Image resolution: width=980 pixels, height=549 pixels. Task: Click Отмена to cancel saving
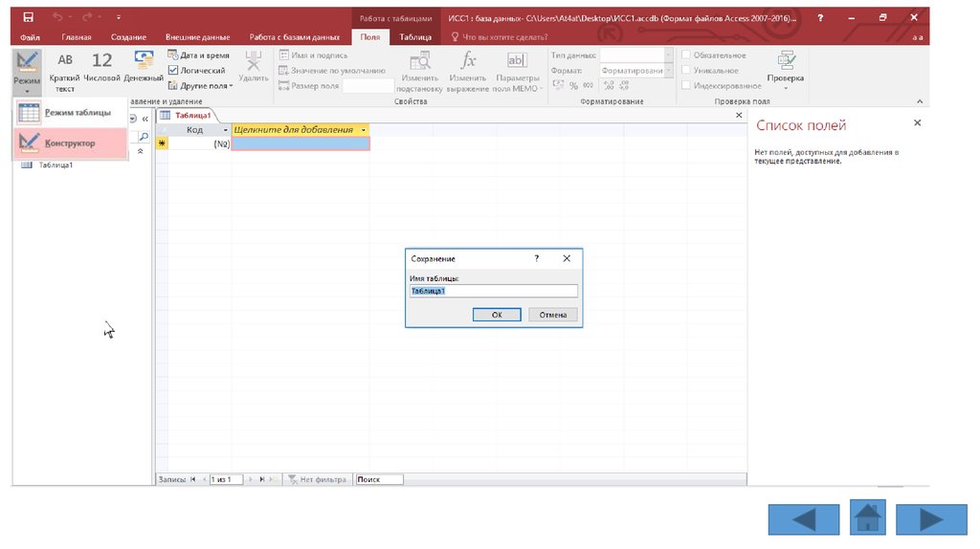click(x=552, y=315)
